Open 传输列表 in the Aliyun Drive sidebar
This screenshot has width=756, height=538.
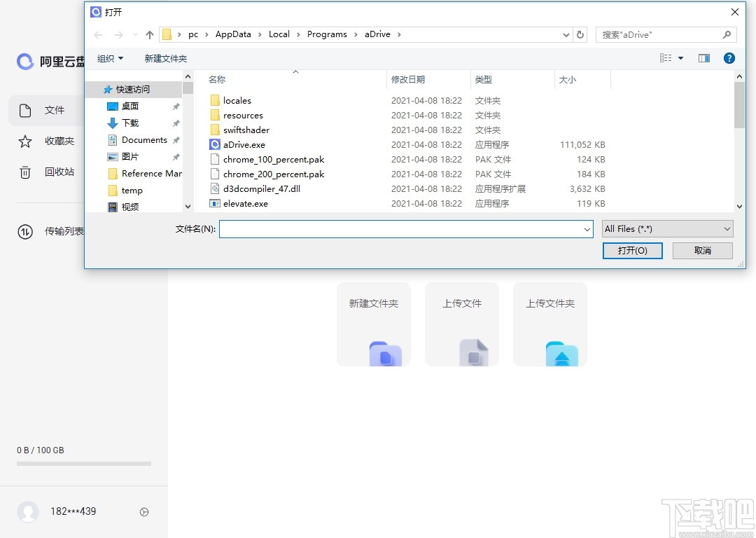(50, 232)
